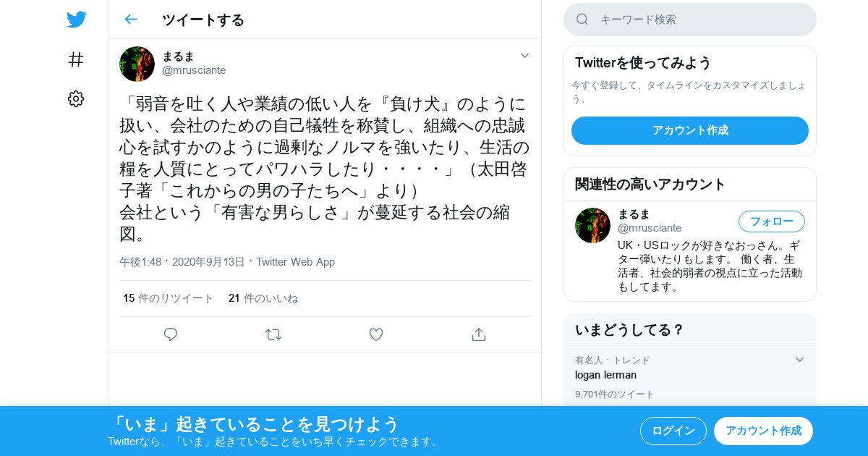Expand the tweet options chevron
The image size is (868, 456).
pos(524,56)
